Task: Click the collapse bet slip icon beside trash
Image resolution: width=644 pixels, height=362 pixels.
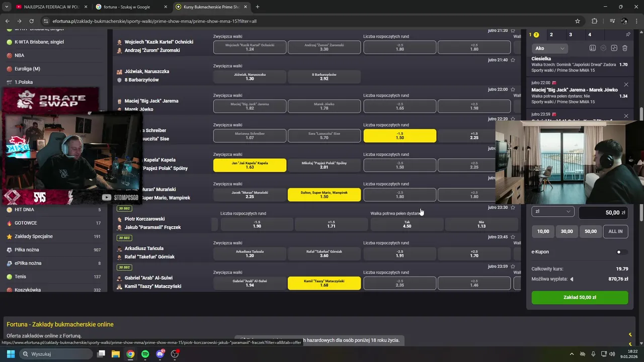Action: point(614,48)
